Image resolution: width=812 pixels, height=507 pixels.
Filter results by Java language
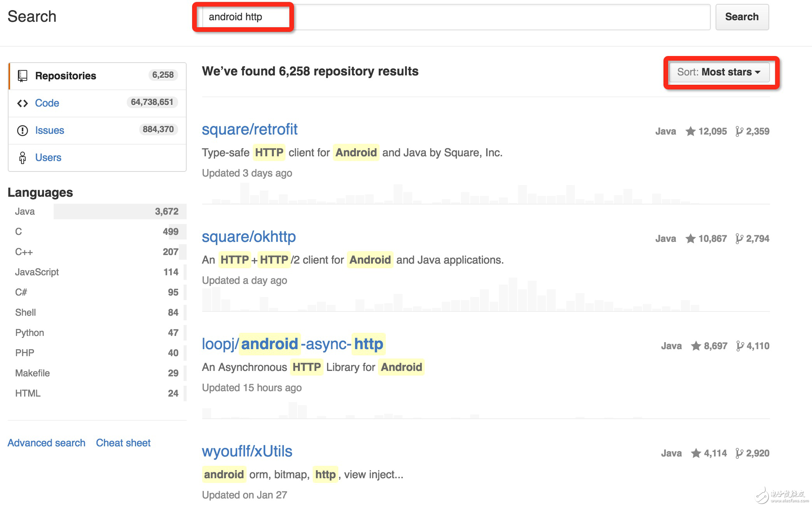tap(25, 212)
